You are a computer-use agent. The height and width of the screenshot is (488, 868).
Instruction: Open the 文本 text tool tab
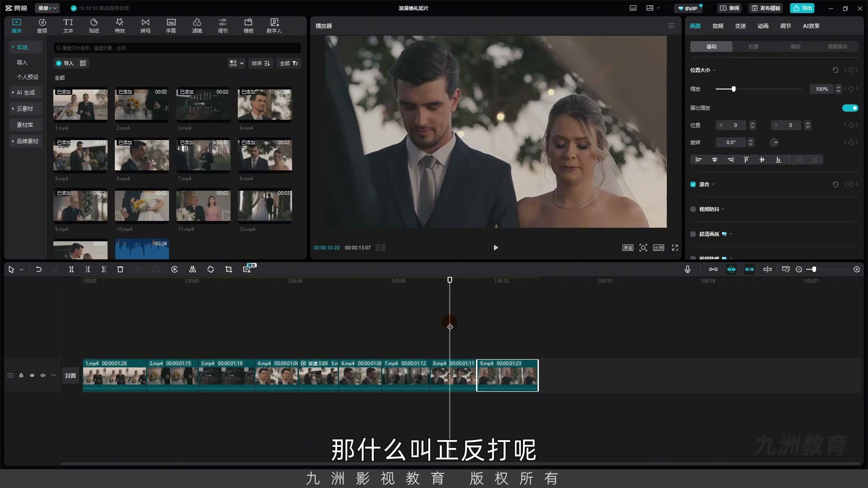pyautogui.click(x=68, y=26)
